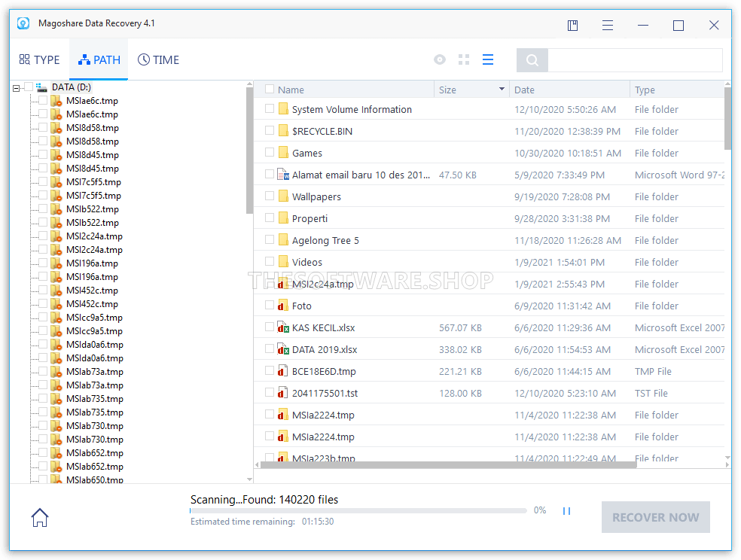Click the Scanning...Found: 140220 files status
The width and height of the screenshot is (741, 560).
point(264,500)
